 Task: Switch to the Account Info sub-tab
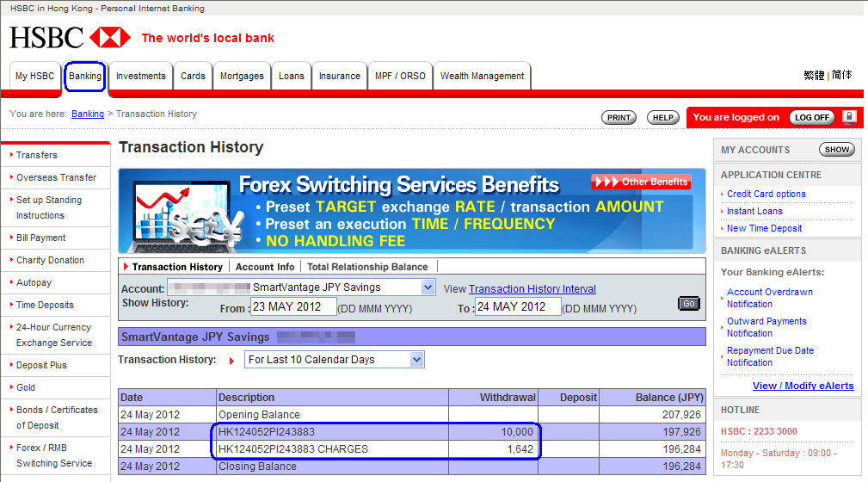pos(265,267)
